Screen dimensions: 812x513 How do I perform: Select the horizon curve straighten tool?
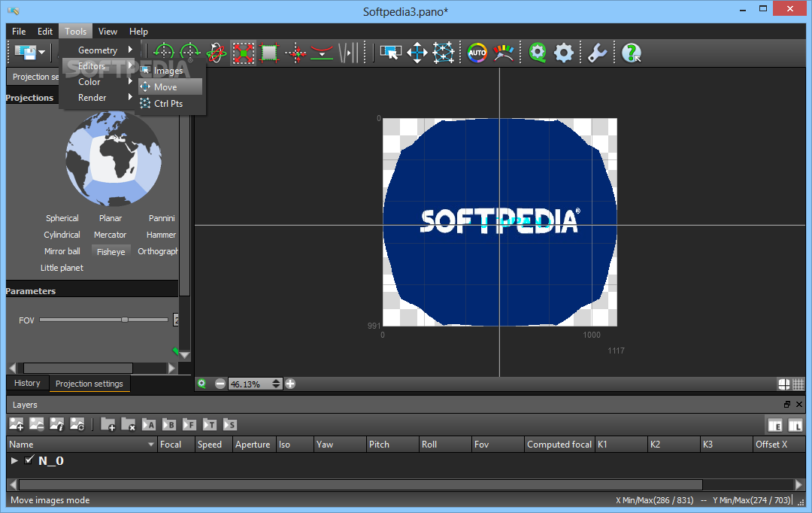pyautogui.click(x=322, y=53)
